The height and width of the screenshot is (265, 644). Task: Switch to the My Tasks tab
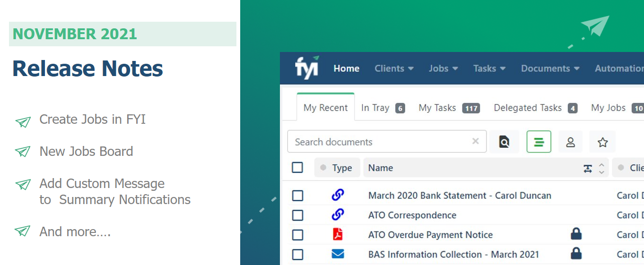[x=449, y=108]
